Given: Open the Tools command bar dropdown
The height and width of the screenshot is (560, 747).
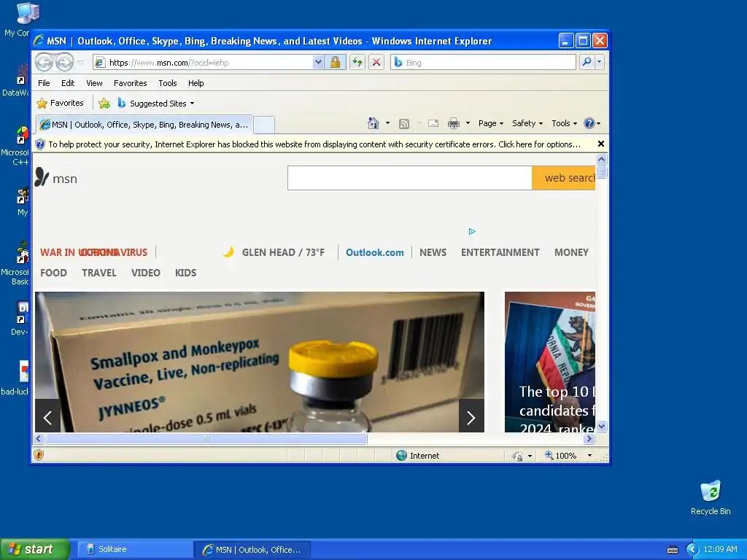Looking at the screenshot, I should [564, 123].
